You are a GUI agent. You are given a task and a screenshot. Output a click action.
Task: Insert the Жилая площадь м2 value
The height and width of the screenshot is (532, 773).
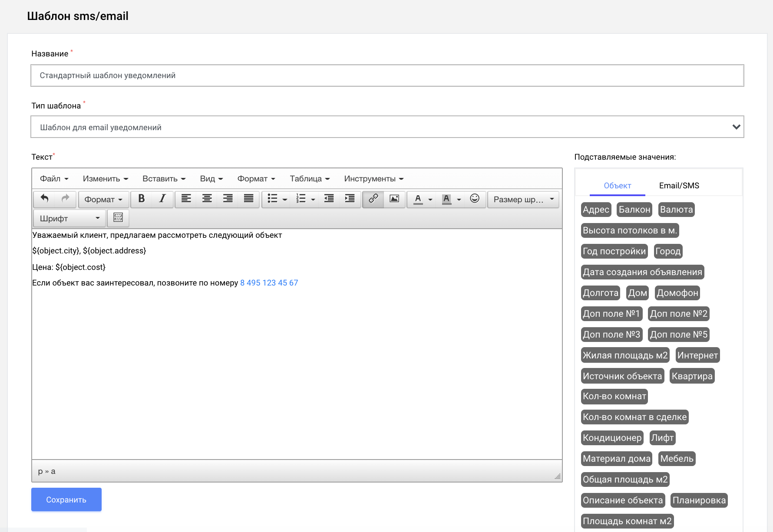(625, 355)
